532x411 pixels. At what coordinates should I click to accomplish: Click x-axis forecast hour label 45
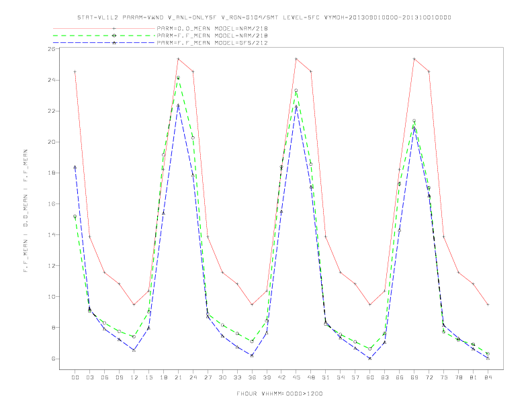click(296, 377)
